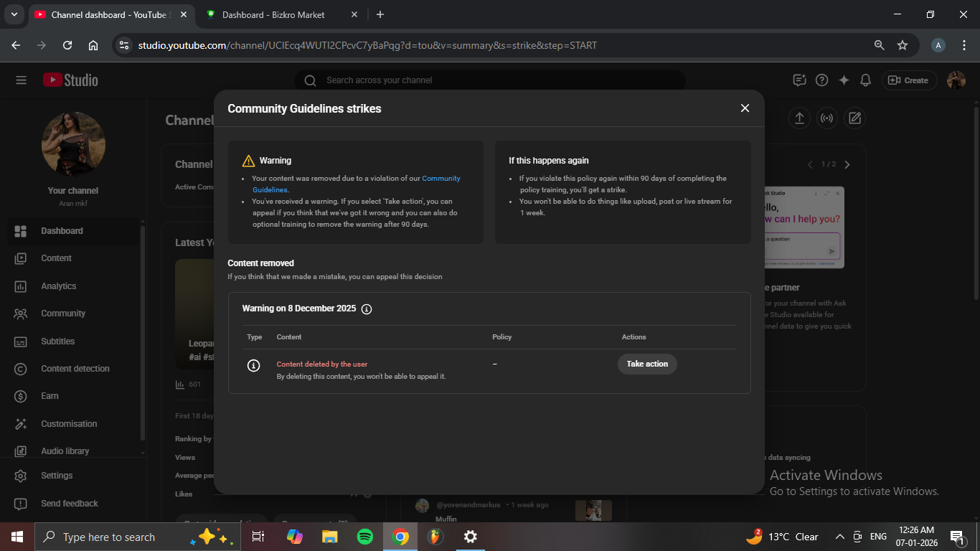Go to next card with right chevron
This screenshot has width=980, height=551.
pyautogui.click(x=847, y=164)
